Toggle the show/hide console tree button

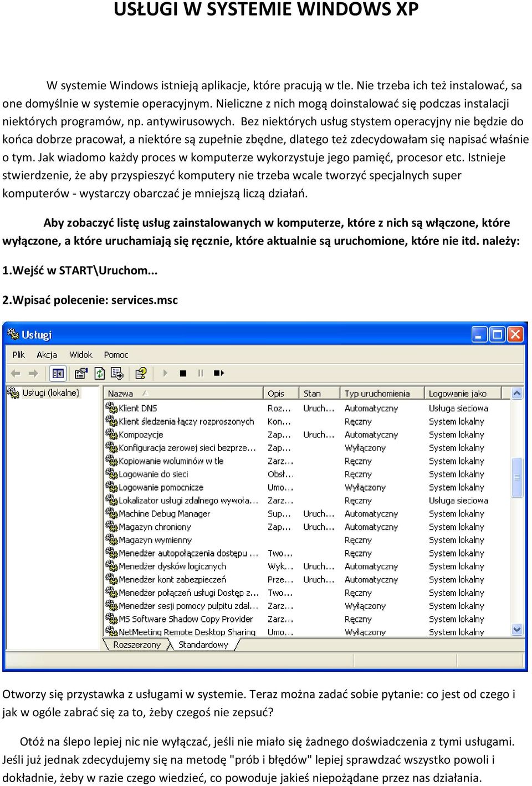57,374
